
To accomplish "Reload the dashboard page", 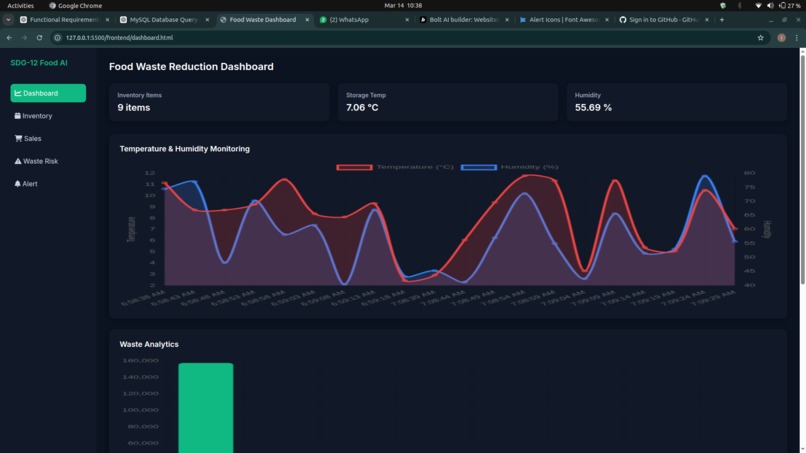I will coord(39,38).
